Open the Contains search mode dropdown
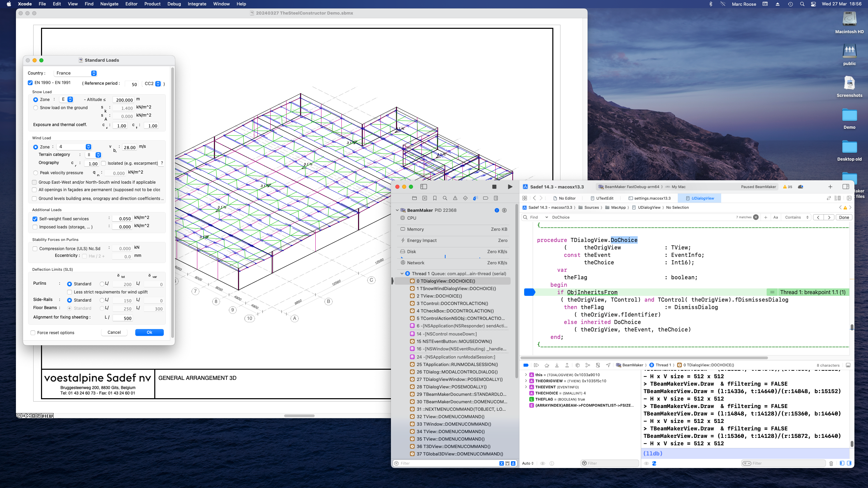Image resolution: width=868 pixels, height=488 pixels. [797, 217]
